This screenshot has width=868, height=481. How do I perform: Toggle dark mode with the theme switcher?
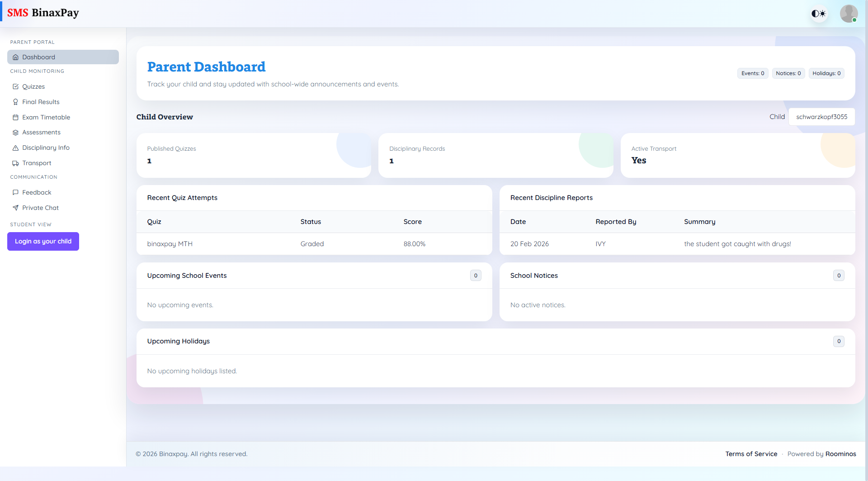pos(819,13)
